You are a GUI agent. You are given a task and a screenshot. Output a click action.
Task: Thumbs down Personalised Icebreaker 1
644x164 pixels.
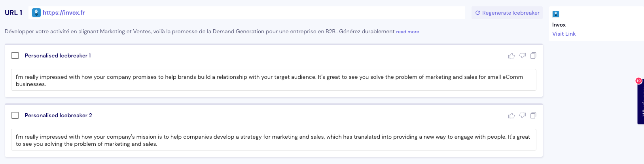pos(523,56)
